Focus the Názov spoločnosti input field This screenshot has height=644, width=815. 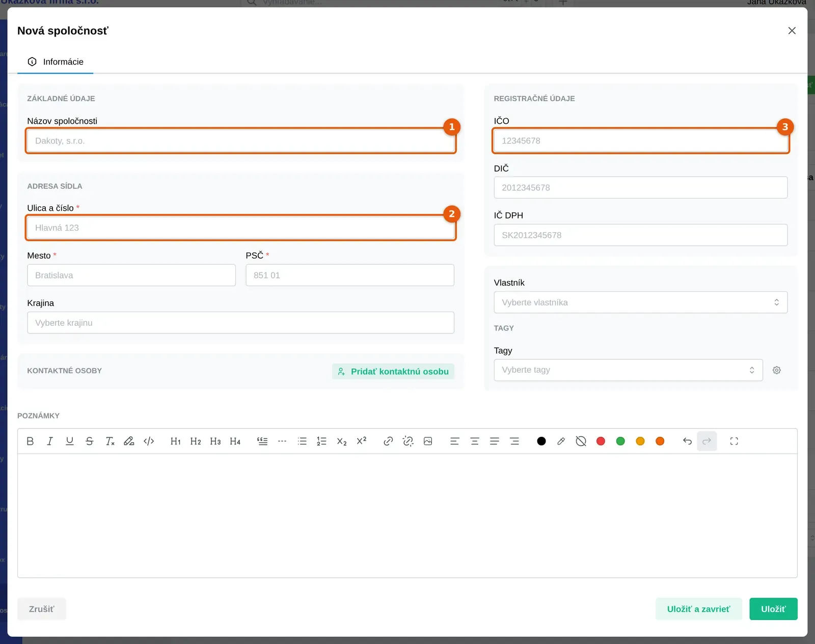click(240, 141)
